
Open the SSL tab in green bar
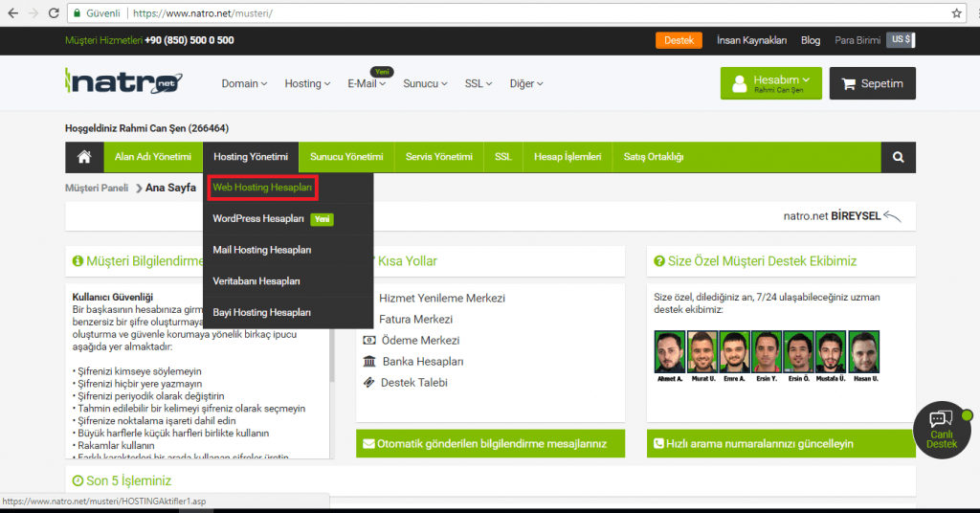click(503, 157)
